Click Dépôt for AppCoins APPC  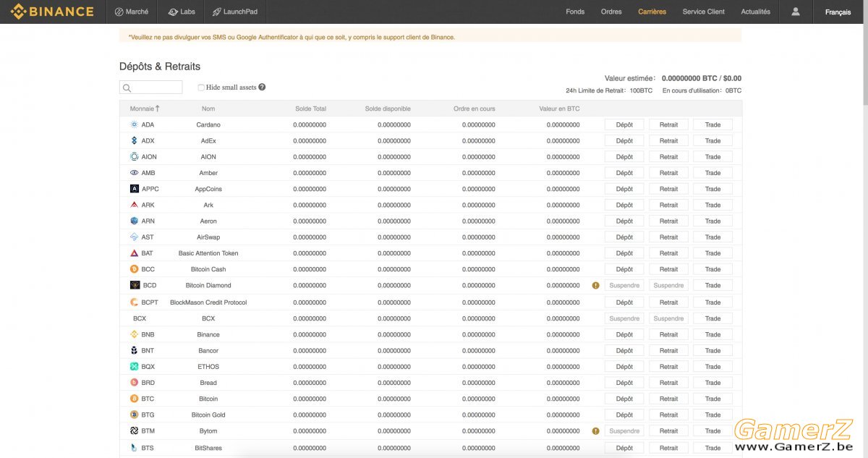[624, 189]
